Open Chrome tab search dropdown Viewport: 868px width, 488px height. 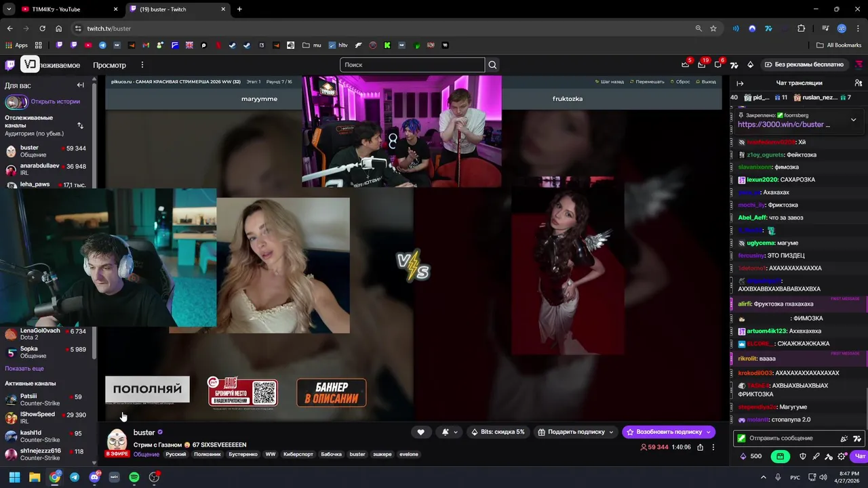coord(9,9)
